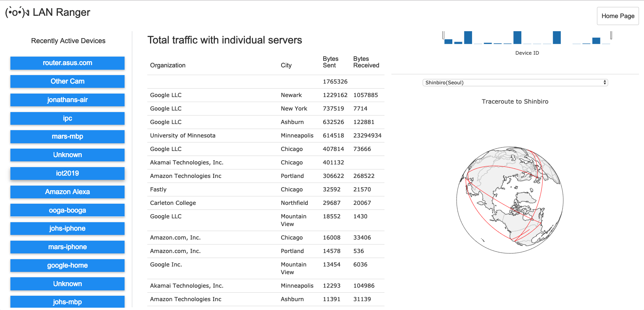Image resolution: width=644 pixels, height=310 pixels.
Task: Choose jonathans-air from the device list
Action: 67,100
